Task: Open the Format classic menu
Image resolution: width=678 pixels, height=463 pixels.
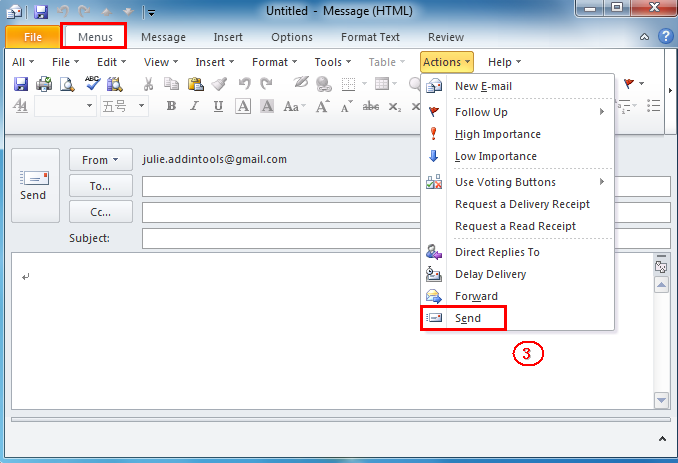Action: [275, 62]
